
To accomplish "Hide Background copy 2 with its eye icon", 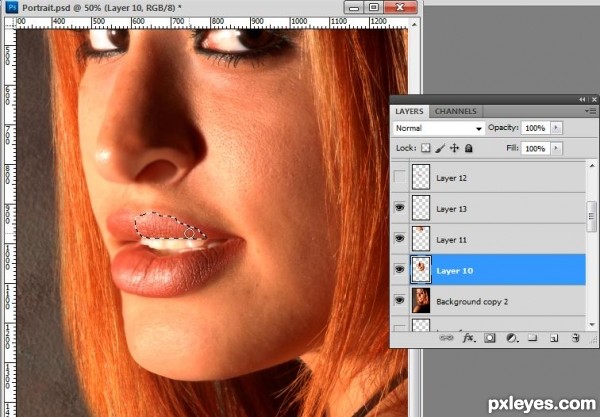I will pyautogui.click(x=399, y=301).
